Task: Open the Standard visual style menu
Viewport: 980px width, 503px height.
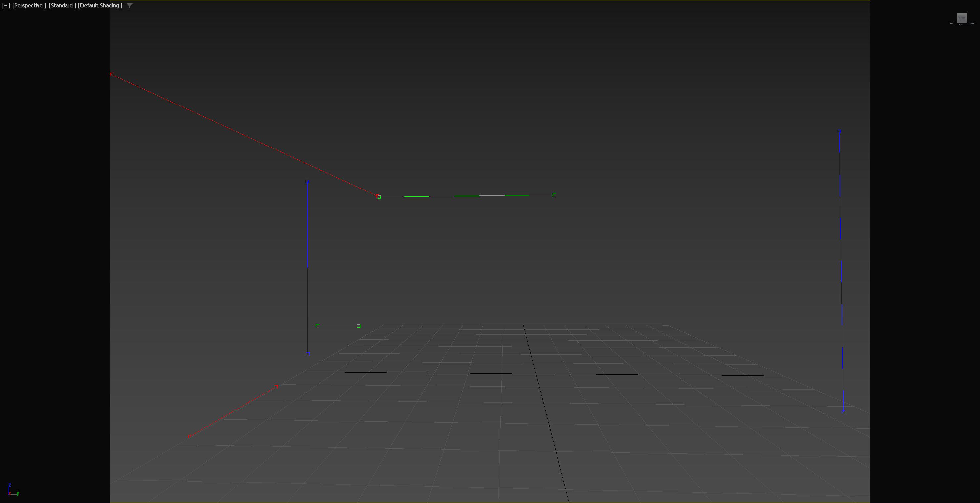Action: click(x=62, y=5)
